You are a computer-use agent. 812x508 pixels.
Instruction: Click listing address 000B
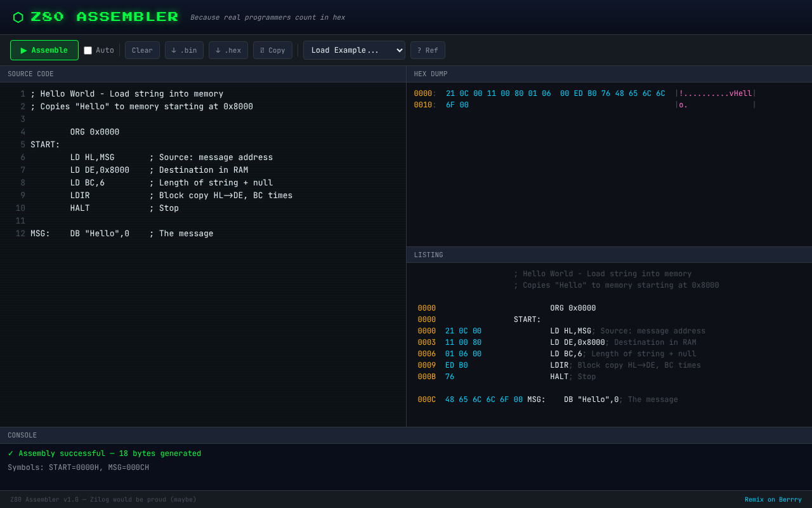(427, 377)
